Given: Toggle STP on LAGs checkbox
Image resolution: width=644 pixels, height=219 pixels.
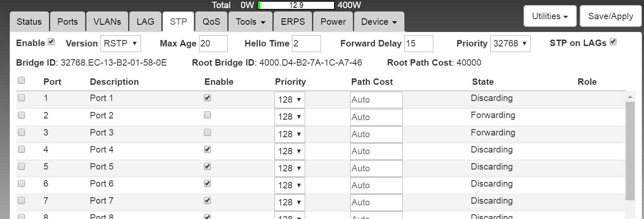Looking at the screenshot, I should 613,42.
